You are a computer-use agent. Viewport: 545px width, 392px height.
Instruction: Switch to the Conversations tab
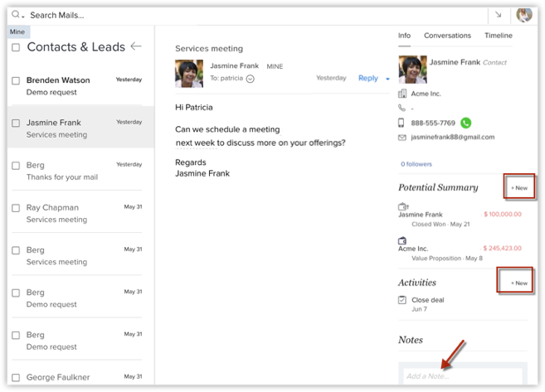pos(447,36)
